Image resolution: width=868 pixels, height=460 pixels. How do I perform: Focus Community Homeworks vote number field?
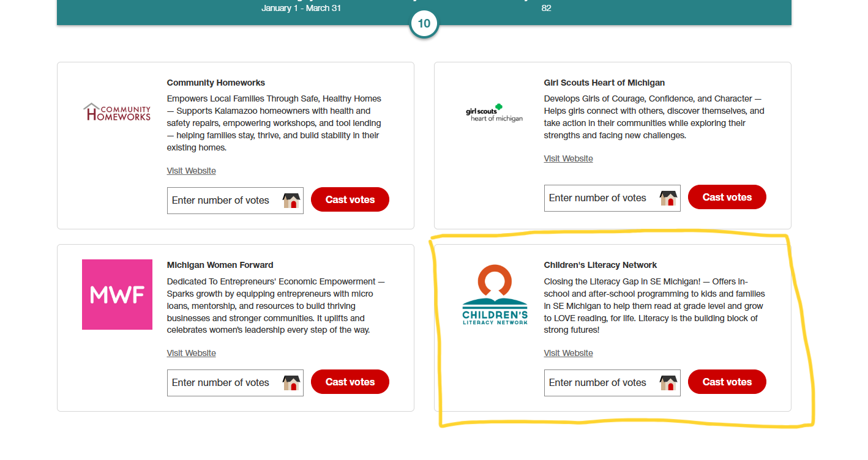coord(235,201)
